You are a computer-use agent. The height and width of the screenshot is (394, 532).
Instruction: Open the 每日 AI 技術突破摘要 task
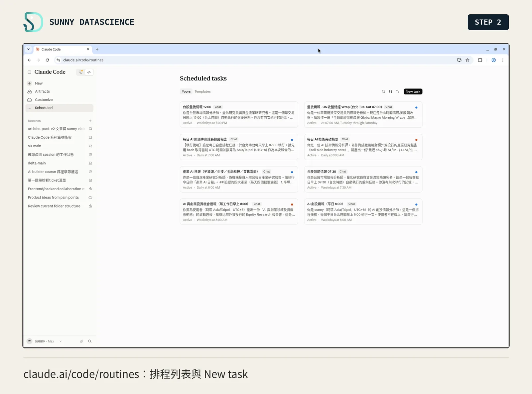pyautogui.click(x=363, y=147)
